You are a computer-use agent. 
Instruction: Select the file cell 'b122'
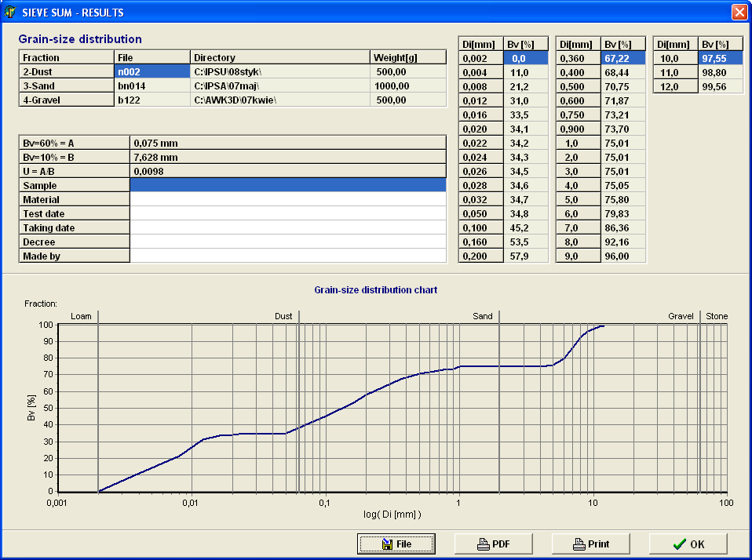[x=152, y=100]
